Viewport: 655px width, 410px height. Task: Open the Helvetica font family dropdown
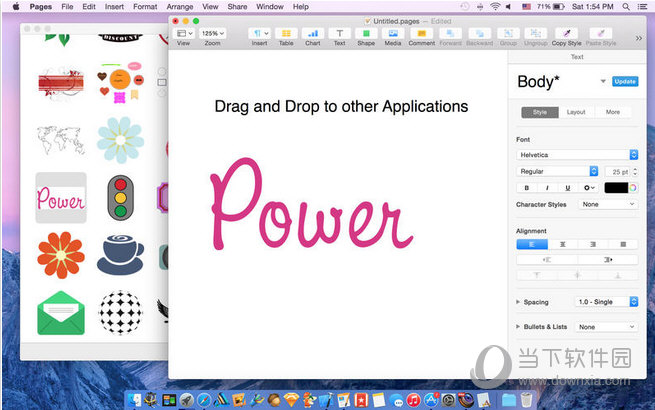click(577, 155)
